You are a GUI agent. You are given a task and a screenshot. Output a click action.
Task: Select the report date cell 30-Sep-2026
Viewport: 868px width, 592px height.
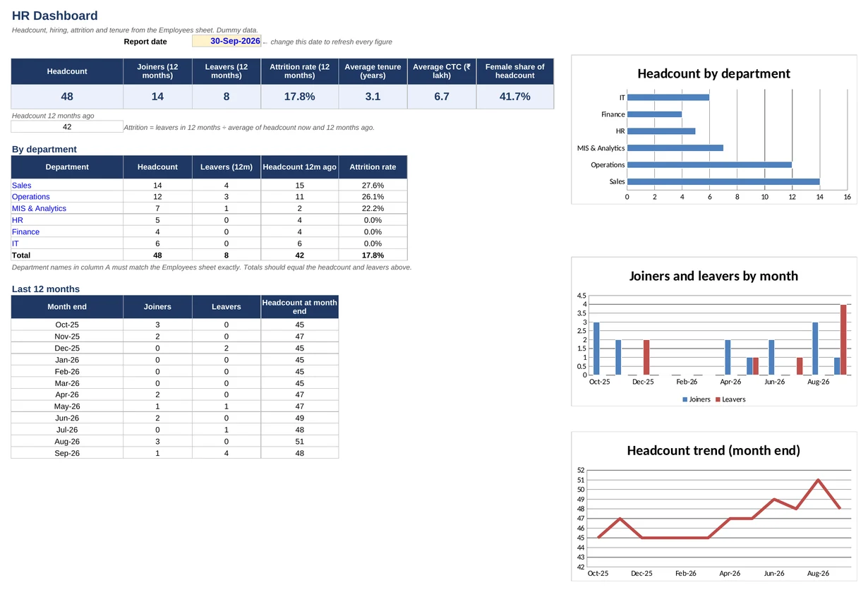227,41
